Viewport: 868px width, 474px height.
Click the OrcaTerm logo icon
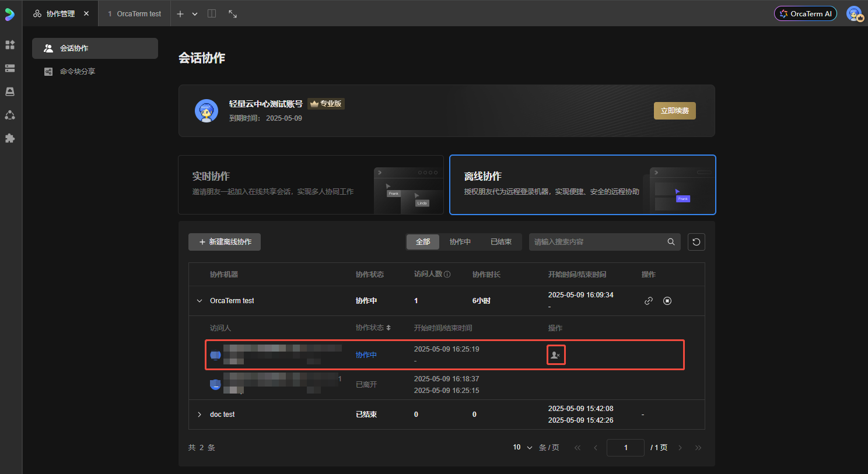(x=9, y=14)
